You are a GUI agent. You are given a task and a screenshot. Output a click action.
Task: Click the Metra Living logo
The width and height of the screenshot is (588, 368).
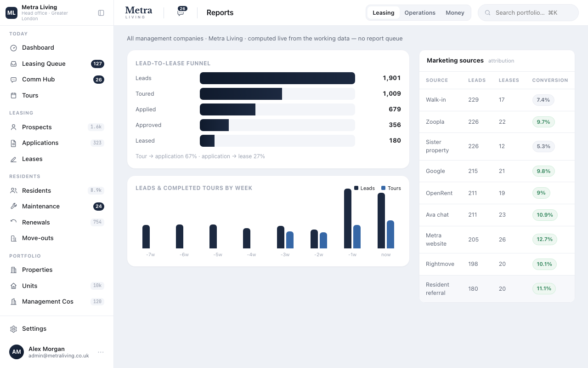point(138,12)
